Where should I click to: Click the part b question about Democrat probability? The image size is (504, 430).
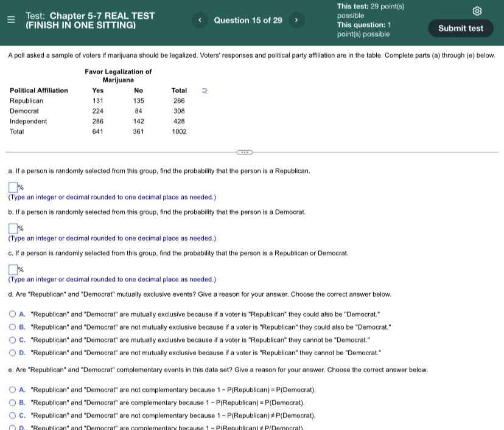pos(157,212)
